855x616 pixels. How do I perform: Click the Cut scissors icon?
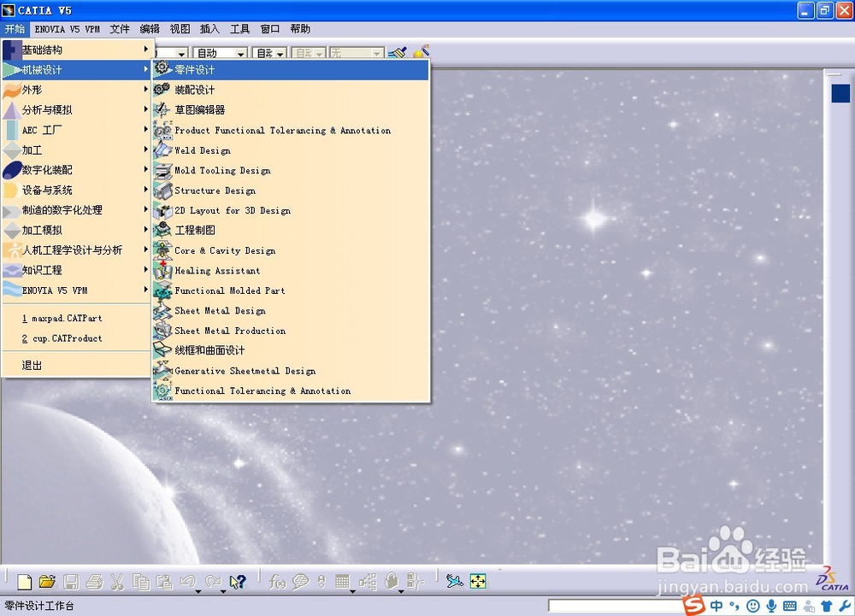tap(117, 582)
